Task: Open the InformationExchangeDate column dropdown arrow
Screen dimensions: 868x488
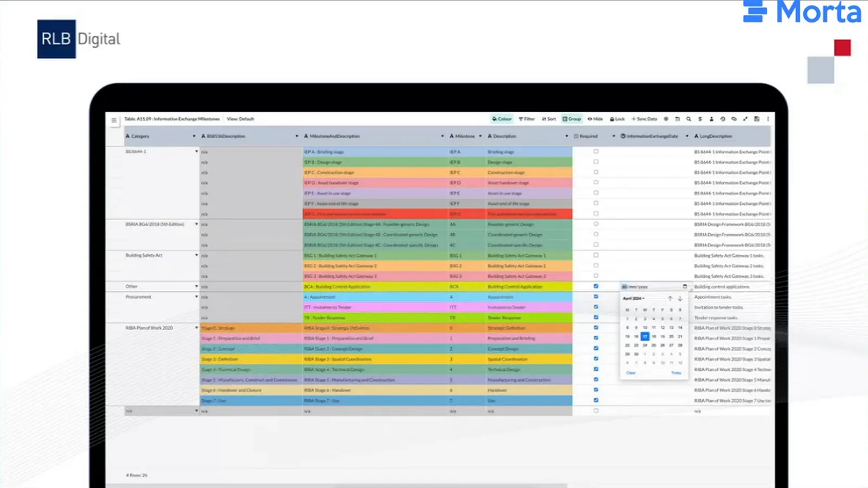Action: (x=687, y=136)
